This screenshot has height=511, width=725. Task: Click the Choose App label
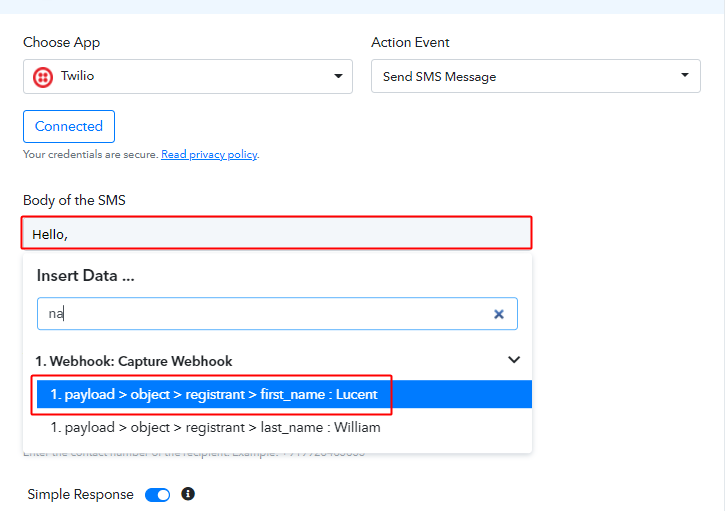[x=61, y=43]
